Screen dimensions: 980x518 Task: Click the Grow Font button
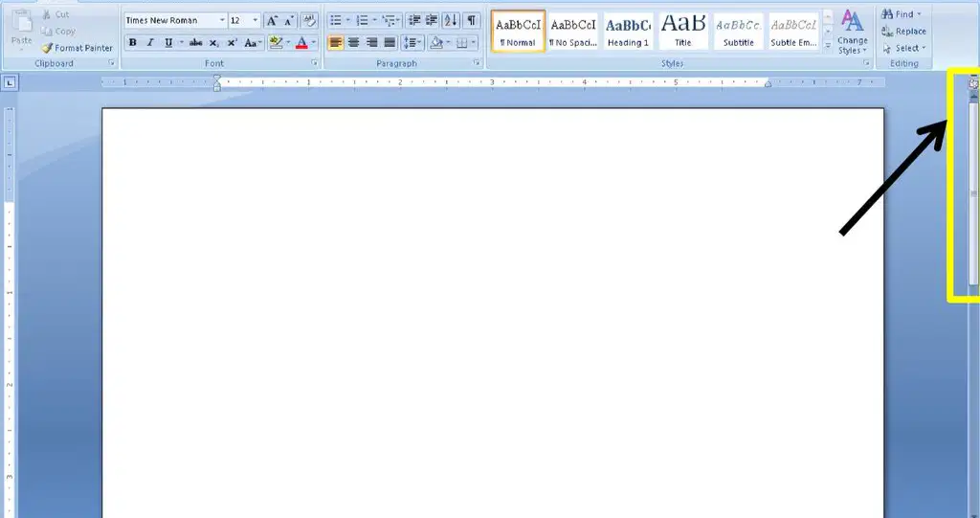click(x=272, y=21)
